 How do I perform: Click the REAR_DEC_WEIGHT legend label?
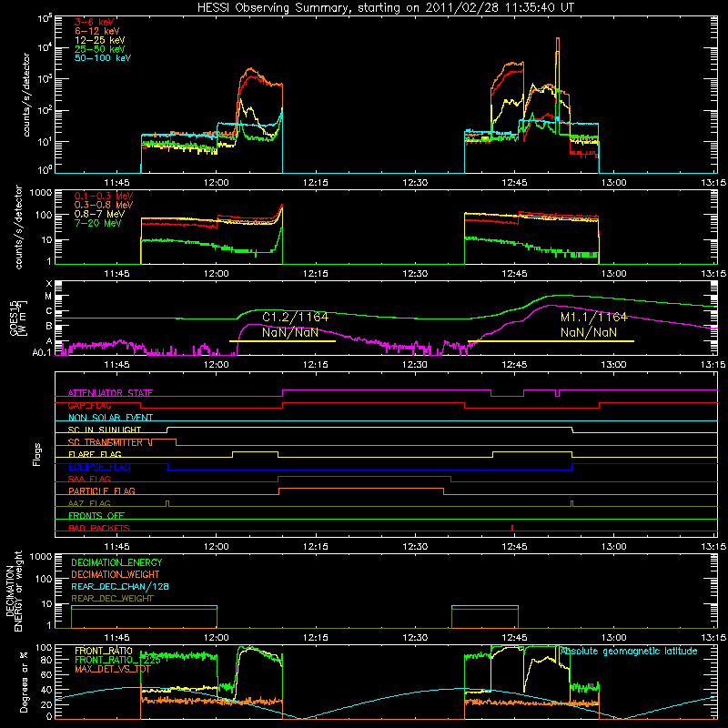tap(112, 599)
